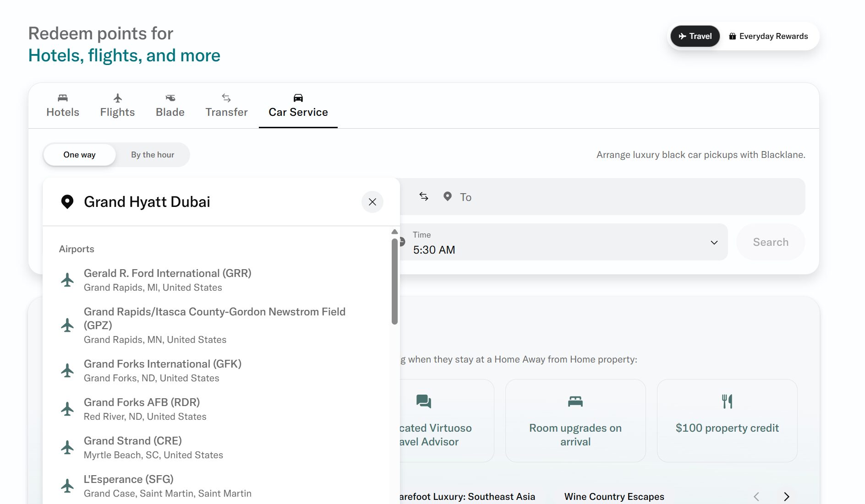Viewport: 865px width, 504px height.
Task: Click the Blade helicopter icon
Action: (x=170, y=98)
